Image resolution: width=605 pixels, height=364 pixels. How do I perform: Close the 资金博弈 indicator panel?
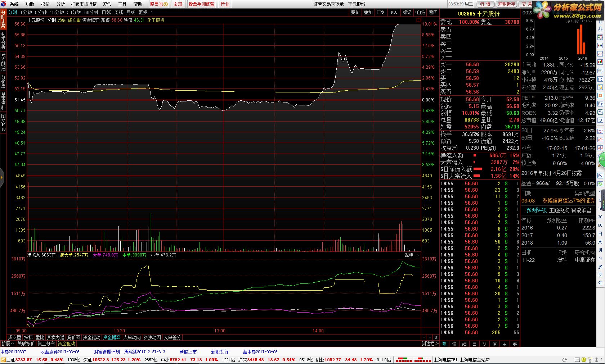[x=418, y=255]
